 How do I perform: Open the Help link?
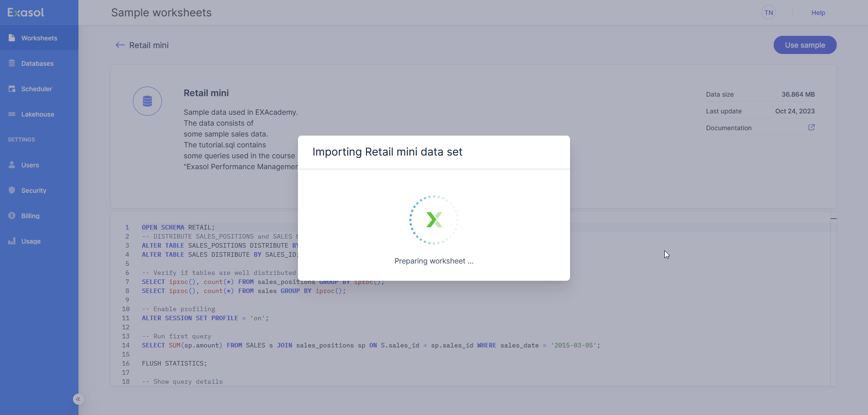pos(818,12)
